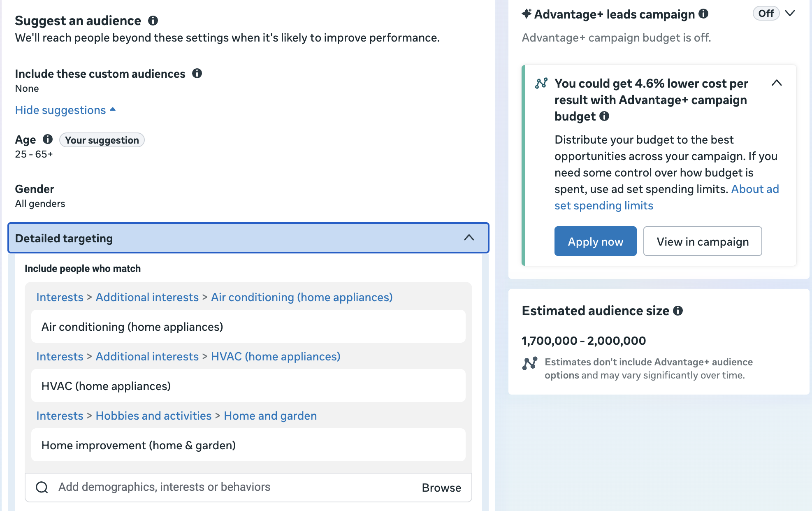The width and height of the screenshot is (812, 511).
Task: Click info icon beside Suggest an audience
Action: point(153,21)
